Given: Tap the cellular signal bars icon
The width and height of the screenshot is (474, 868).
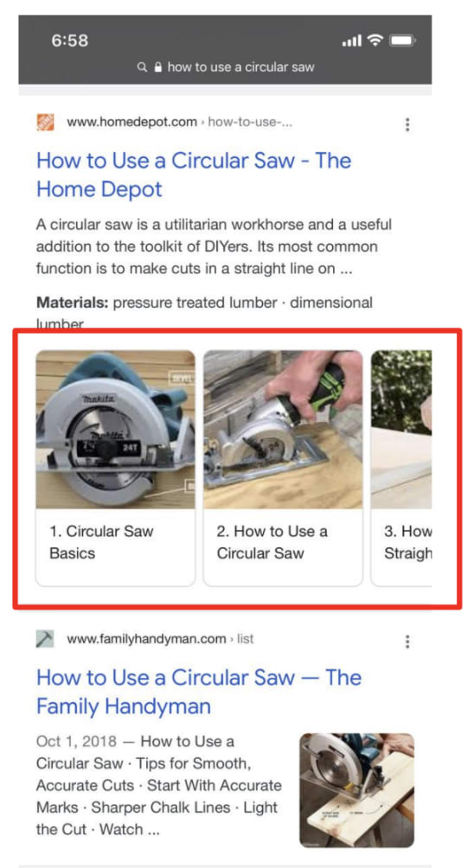Looking at the screenshot, I should pyautogui.click(x=352, y=41).
